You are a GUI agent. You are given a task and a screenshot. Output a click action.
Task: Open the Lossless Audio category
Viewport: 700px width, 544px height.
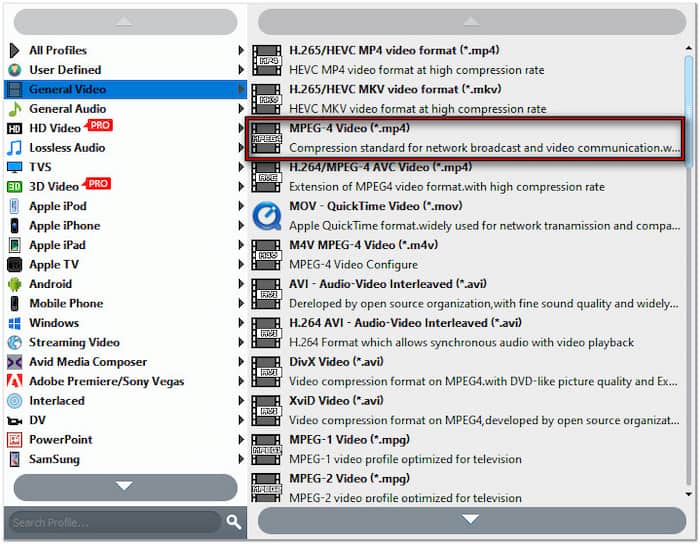pos(125,148)
